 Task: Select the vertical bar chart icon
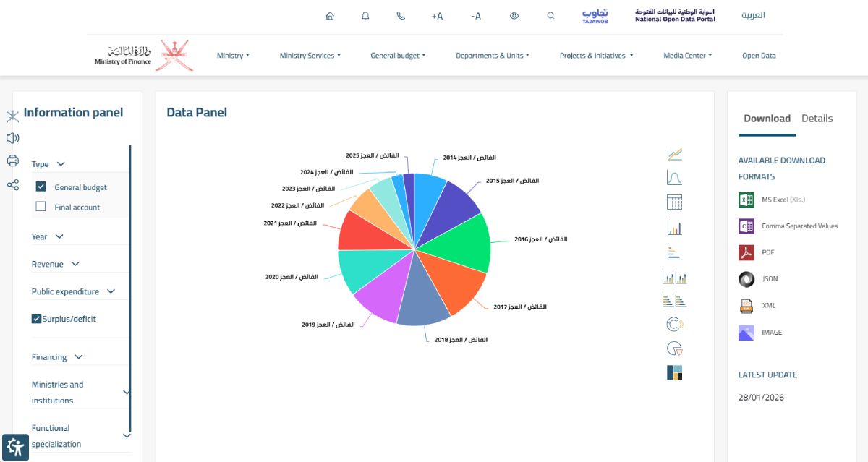click(x=675, y=228)
